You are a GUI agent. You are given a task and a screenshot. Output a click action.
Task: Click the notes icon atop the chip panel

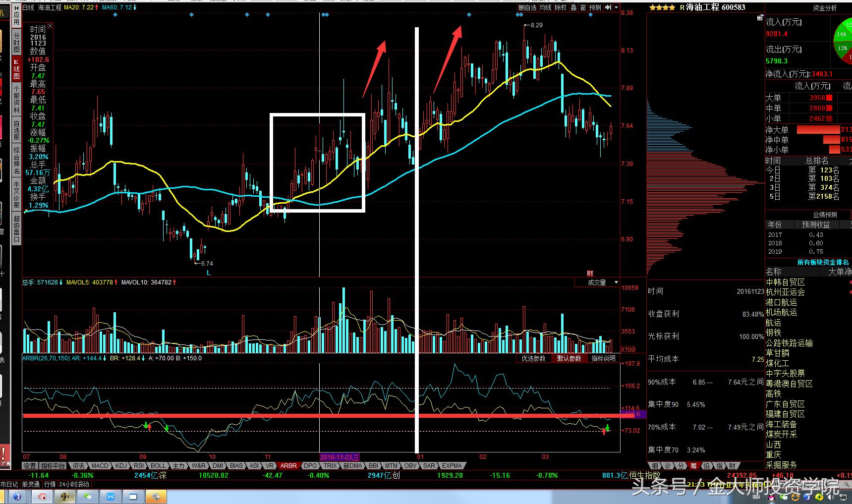(760, 18)
